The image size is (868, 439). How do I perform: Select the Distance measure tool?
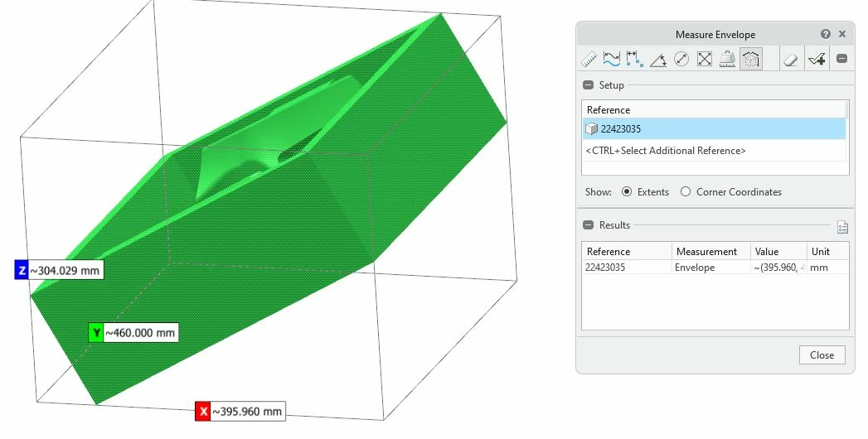pos(634,59)
